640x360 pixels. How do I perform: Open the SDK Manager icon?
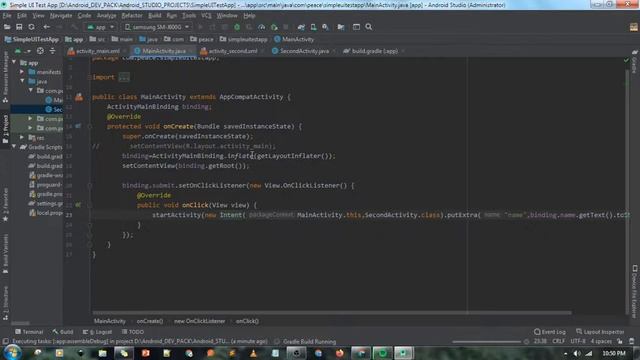pyautogui.click(x=325, y=27)
